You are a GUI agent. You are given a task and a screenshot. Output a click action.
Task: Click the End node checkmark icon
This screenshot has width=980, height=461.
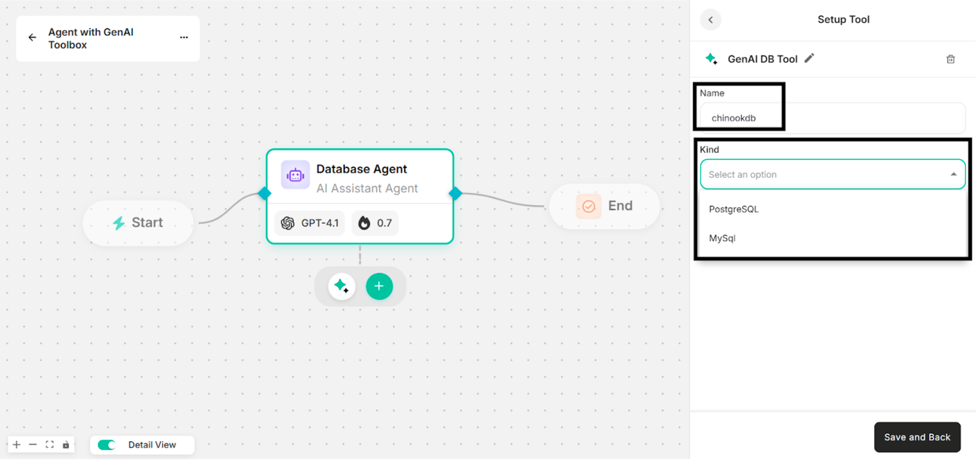click(x=589, y=207)
